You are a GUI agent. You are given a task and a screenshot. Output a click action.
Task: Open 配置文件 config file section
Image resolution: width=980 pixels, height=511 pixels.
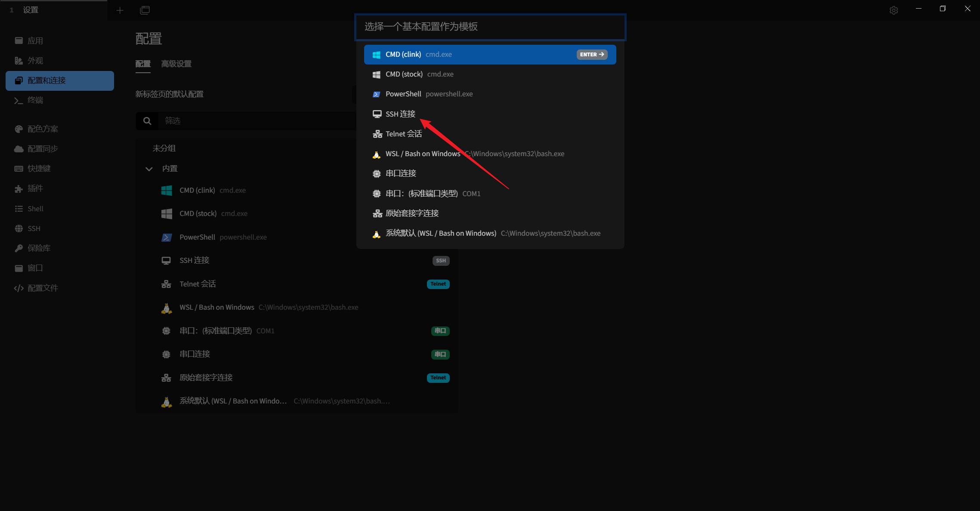pyautogui.click(x=60, y=288)
